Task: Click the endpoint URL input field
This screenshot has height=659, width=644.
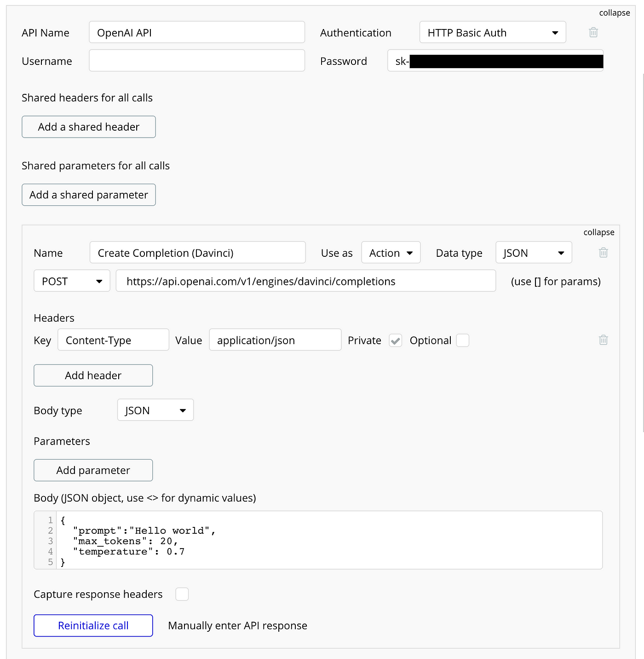Action: [306, 281]
